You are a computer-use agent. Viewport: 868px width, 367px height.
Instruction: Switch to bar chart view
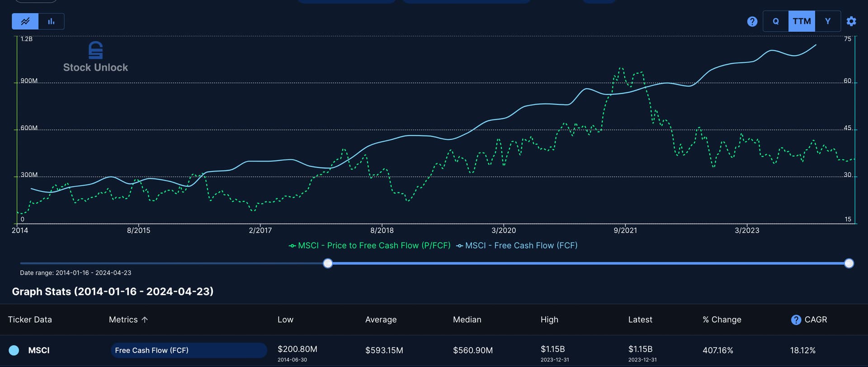point(51,21)
